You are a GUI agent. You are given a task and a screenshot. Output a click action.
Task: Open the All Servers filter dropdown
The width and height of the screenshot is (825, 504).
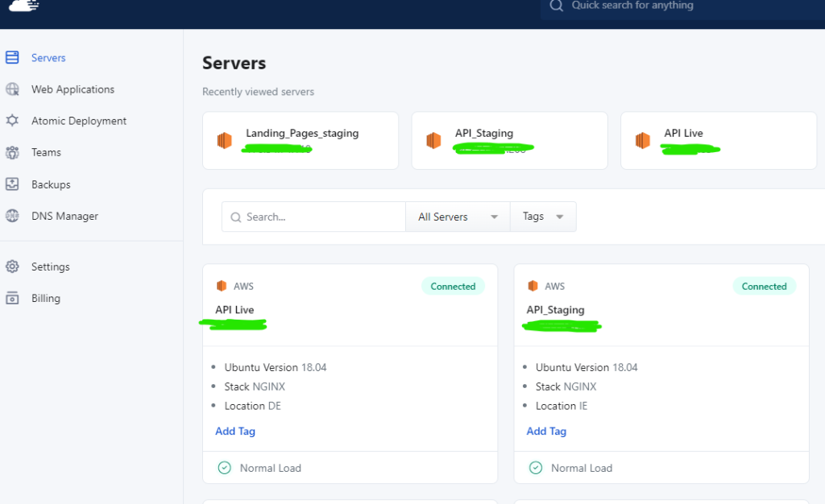pos(458,217)
